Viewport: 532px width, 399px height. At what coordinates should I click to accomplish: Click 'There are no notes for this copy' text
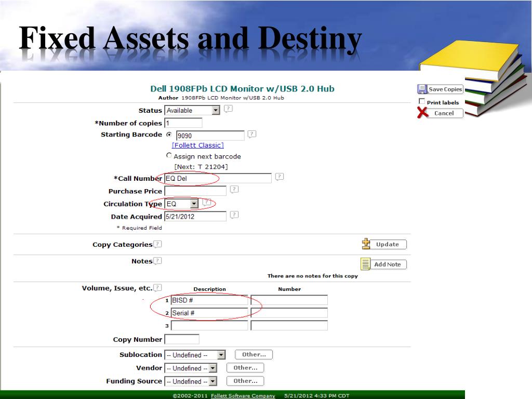coord(312,276)
